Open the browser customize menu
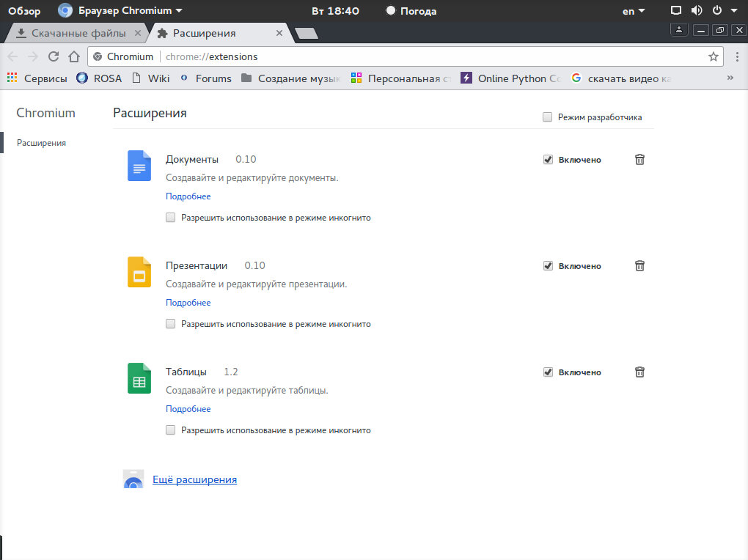 (736, 56)
